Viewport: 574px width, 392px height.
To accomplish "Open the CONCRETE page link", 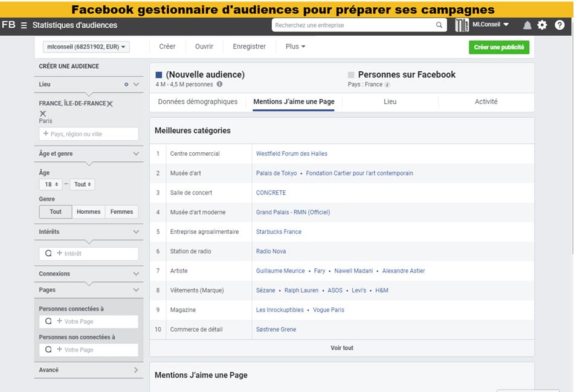I will (x=271, y=193).
